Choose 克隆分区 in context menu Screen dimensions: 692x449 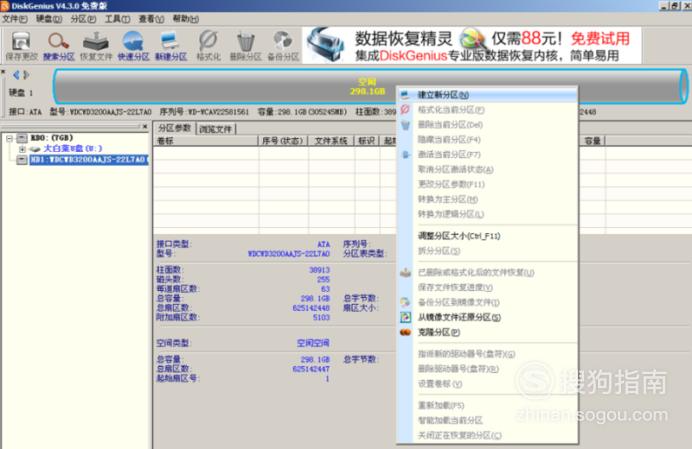pos(487,332)
